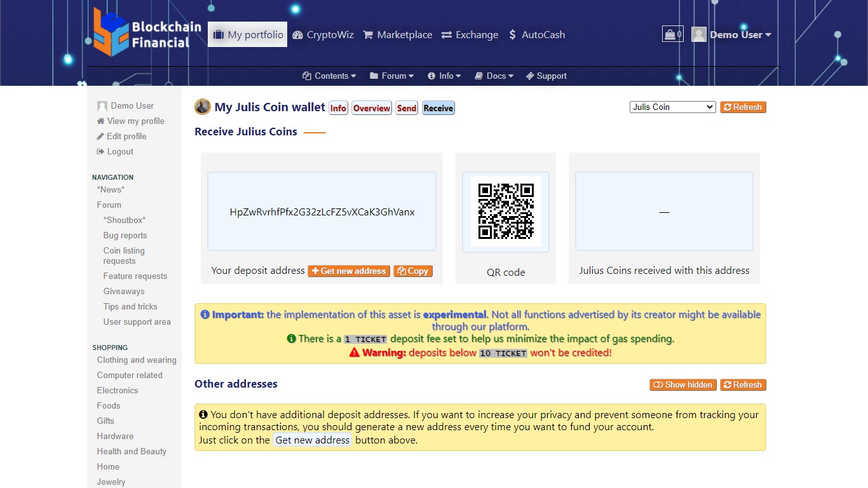Screen dimensions: 868x488
Task: Open Bug reports in the sidebar
Action: coord(125,235)
